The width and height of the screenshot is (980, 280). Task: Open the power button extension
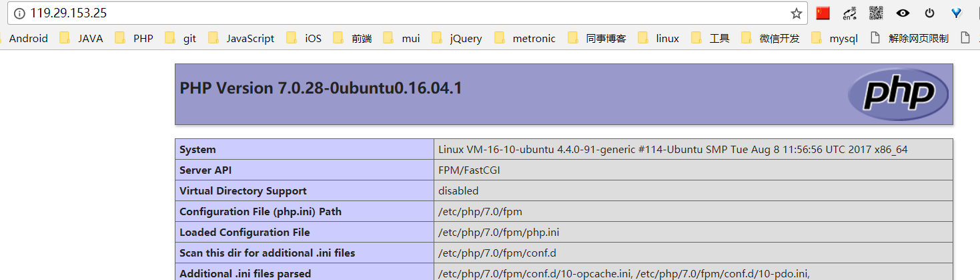[929, 13]
